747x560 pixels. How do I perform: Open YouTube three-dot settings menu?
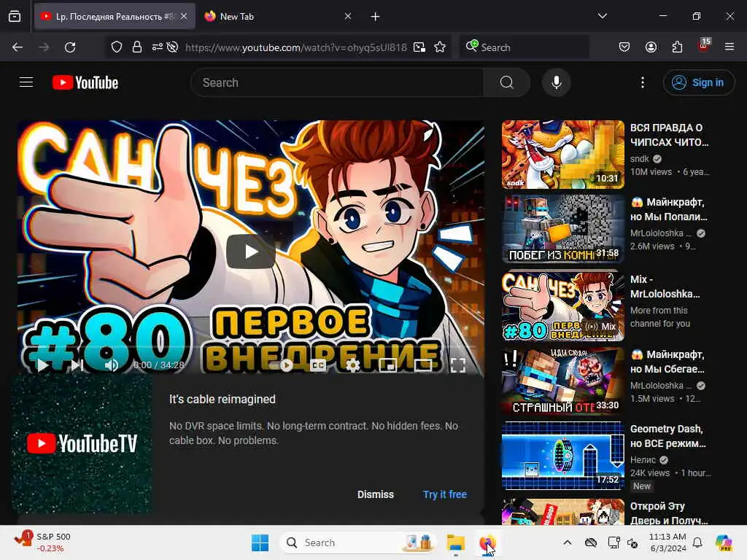643,82
